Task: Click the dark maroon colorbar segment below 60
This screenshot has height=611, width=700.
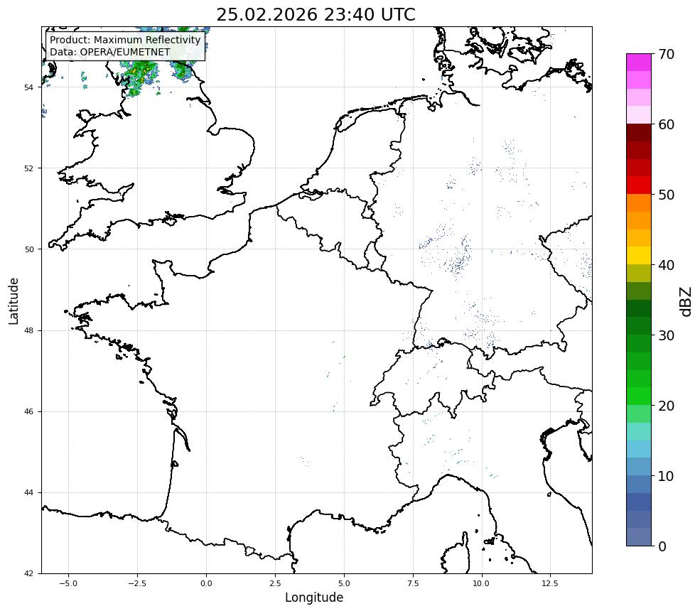Action: tap(639, 133)
